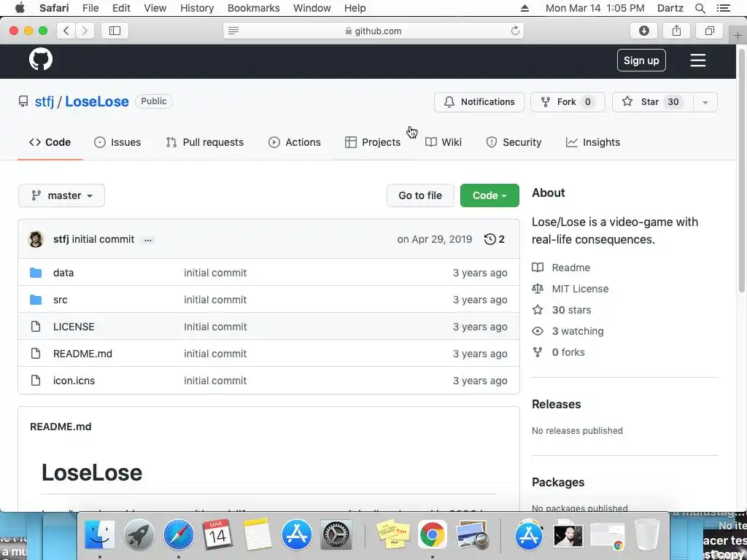Open Safari History menu
Viewport: 747px width, 560px height.
point(197,8)
